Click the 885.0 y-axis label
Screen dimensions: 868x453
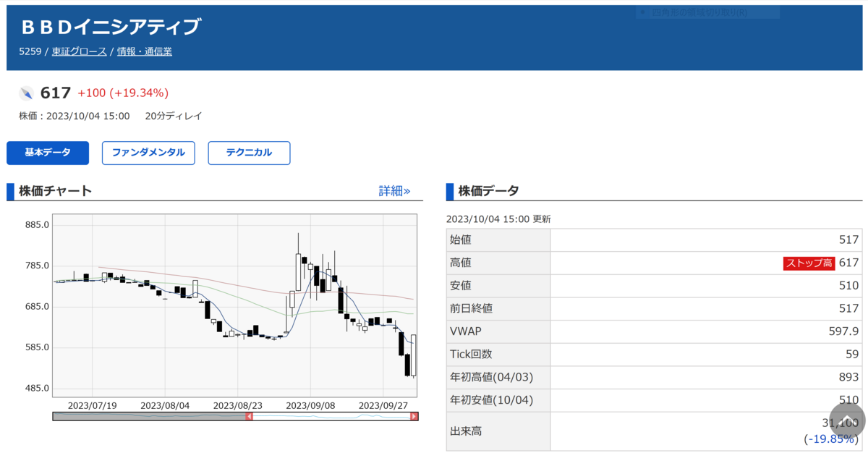point(37,224)
